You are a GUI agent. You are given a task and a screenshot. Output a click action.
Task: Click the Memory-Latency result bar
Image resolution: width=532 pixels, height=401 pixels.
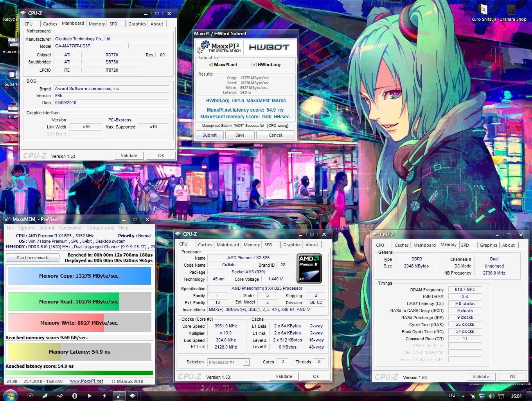(x=79, y=352)
